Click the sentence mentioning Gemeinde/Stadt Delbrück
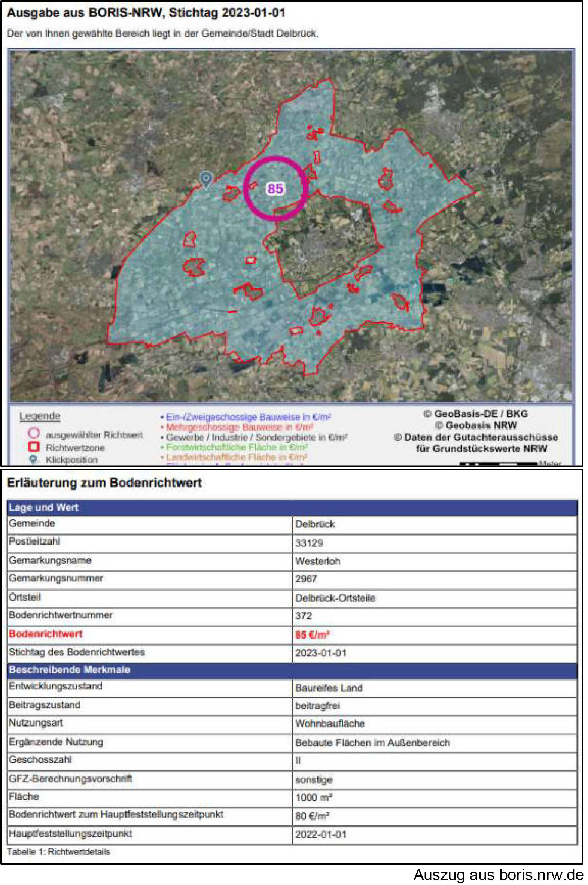 point(162,33)
